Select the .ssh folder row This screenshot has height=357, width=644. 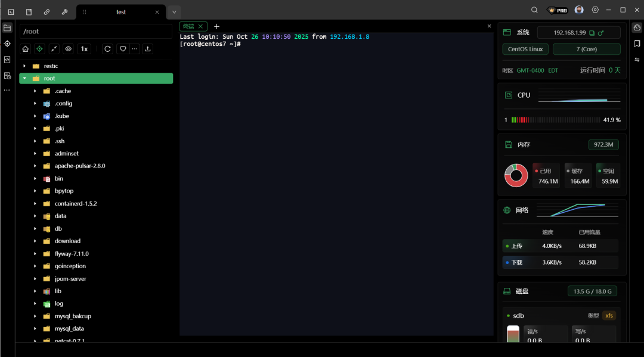click(96, 141)
